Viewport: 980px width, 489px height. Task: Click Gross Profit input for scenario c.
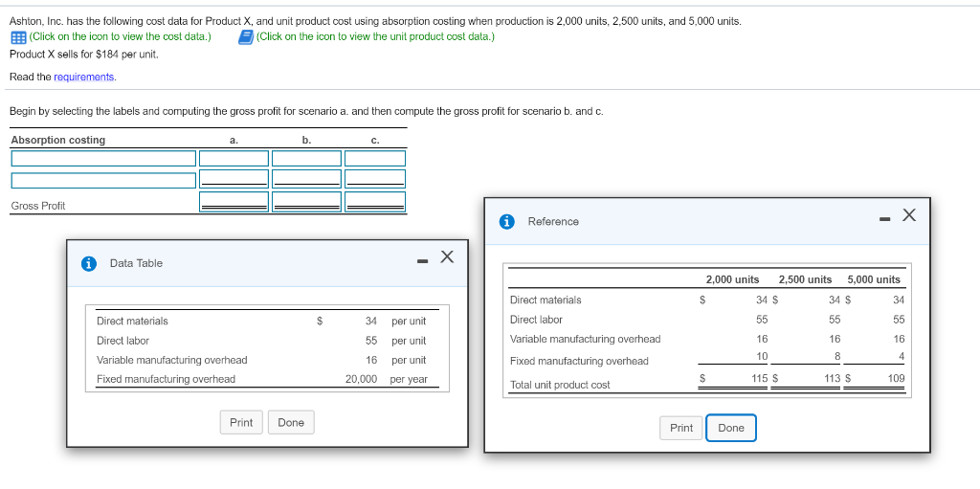click(x=375, y=202)
